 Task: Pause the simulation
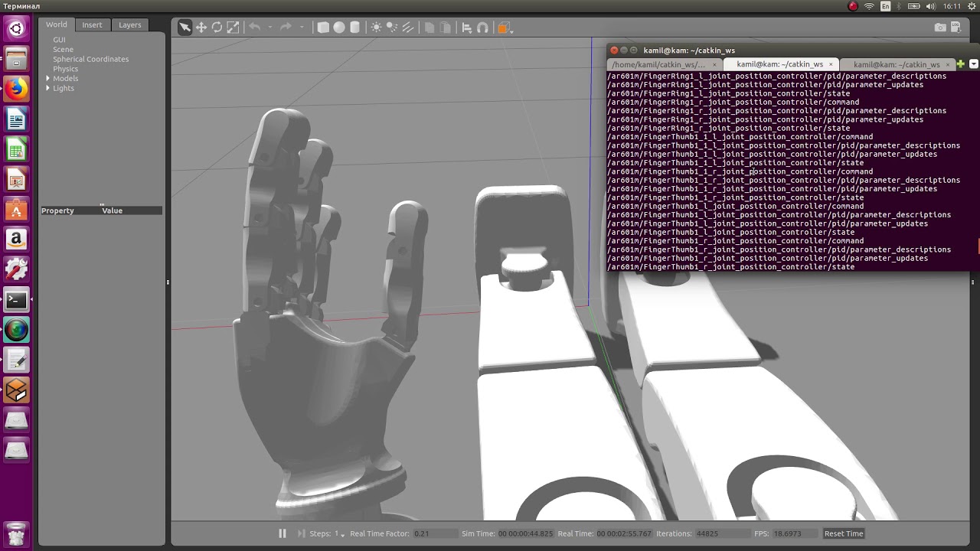point(282,533)
